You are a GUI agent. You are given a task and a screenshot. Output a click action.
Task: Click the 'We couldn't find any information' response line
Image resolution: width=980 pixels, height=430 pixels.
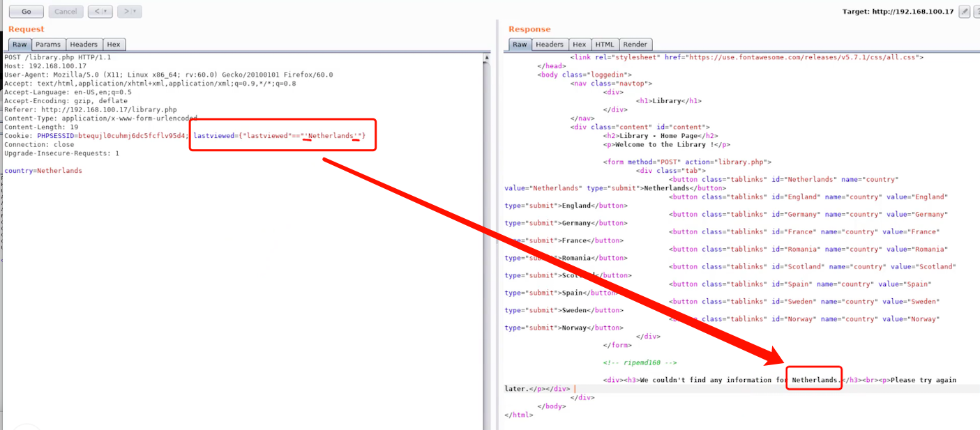[x=730, y=384]
